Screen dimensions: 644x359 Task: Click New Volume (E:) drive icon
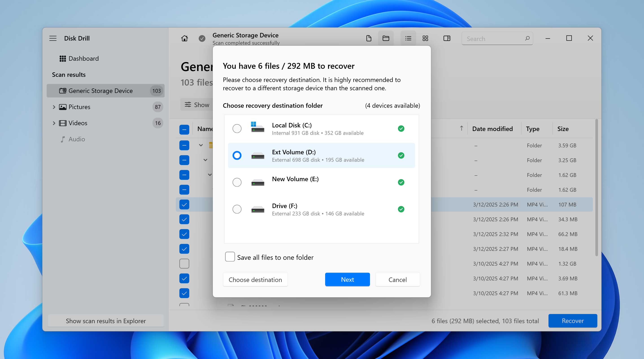click(x=257, y=183)
